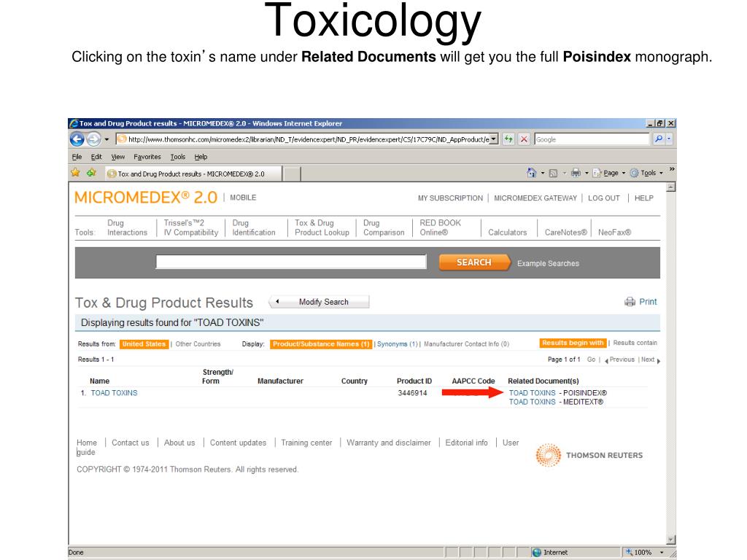This screenshot has height=560, width=747.
Task: Click the HELP link in page header
Action: click(643, 198)
